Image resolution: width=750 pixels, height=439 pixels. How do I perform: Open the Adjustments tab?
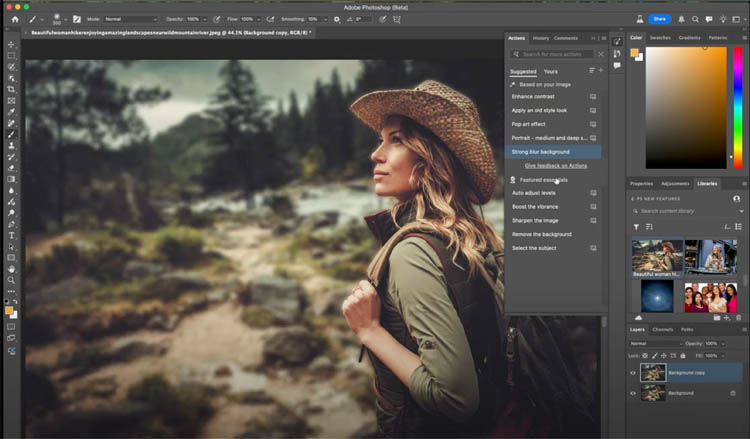click(x=675, y=184)
